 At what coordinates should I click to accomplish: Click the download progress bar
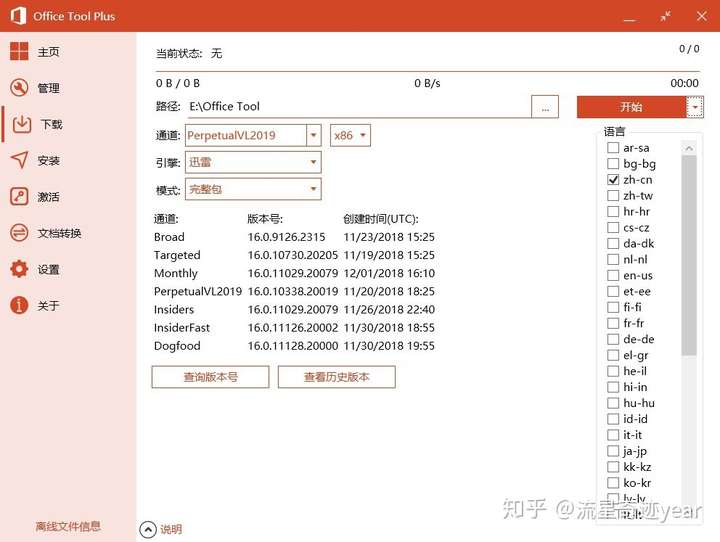428,72
